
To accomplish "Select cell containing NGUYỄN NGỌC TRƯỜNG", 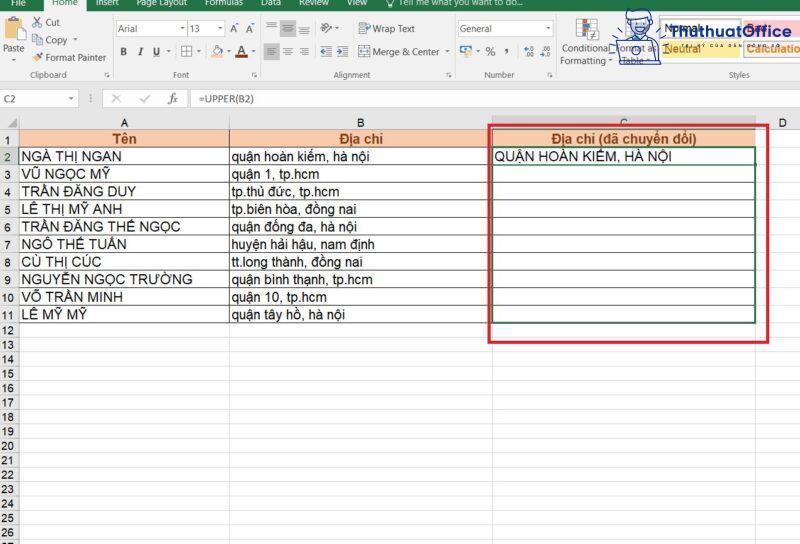I will point(124,279).
